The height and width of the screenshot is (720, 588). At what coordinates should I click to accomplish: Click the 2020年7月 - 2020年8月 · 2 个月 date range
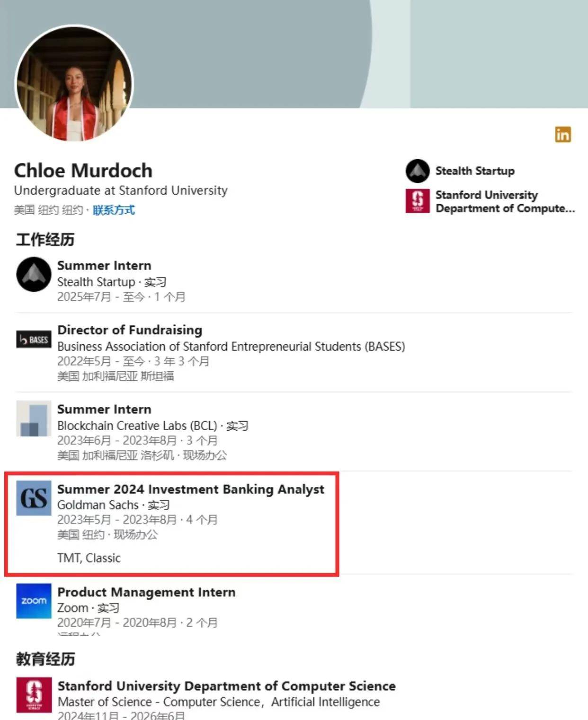[x=137, y=622]
